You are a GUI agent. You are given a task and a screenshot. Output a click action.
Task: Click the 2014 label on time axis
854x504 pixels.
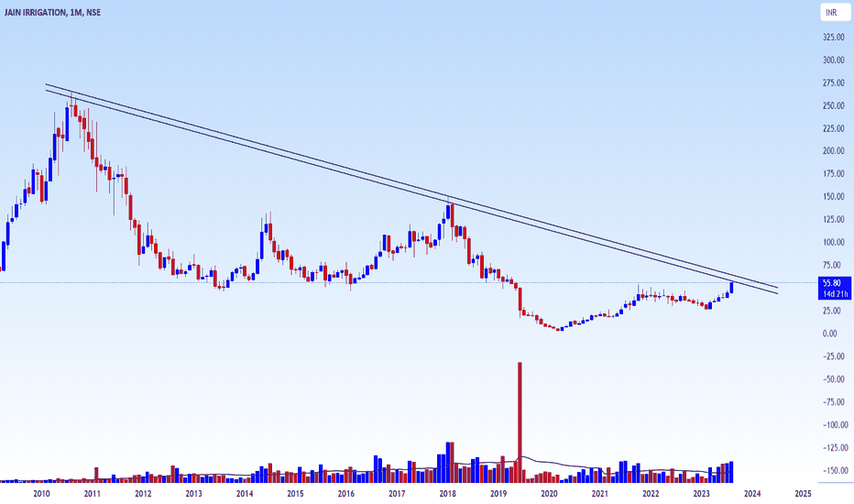click(245, 494)
